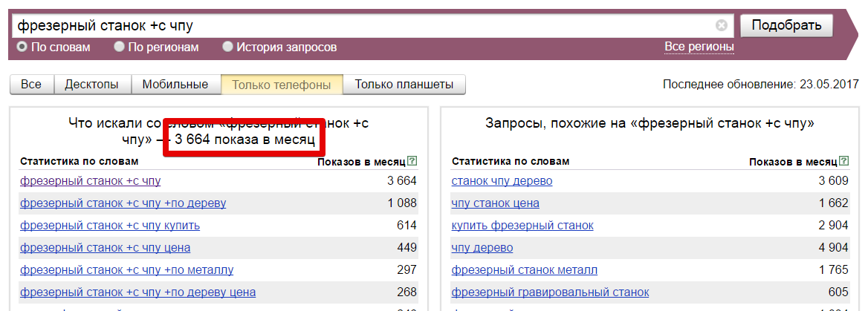The height and width of the screenshot is (311, 868).
Task: Switch to the 'Только планшеты' tab
Action: click(x=404, y=85)
